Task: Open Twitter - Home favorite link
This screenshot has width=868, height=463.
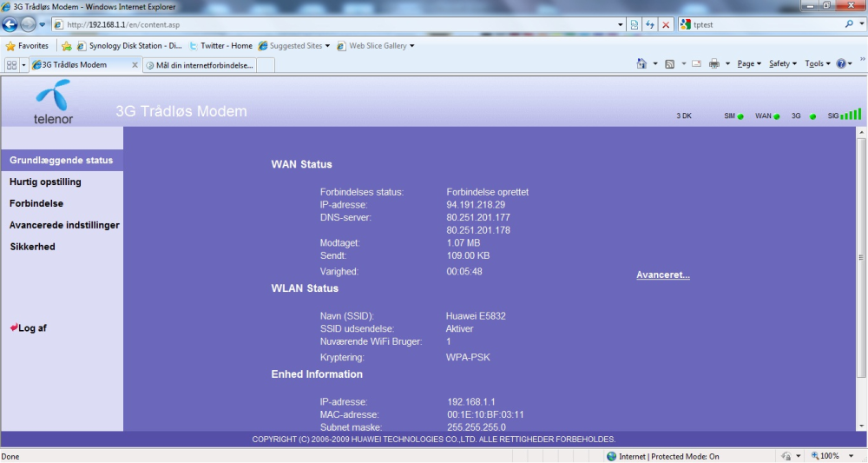Action: (x=220, y=46)
